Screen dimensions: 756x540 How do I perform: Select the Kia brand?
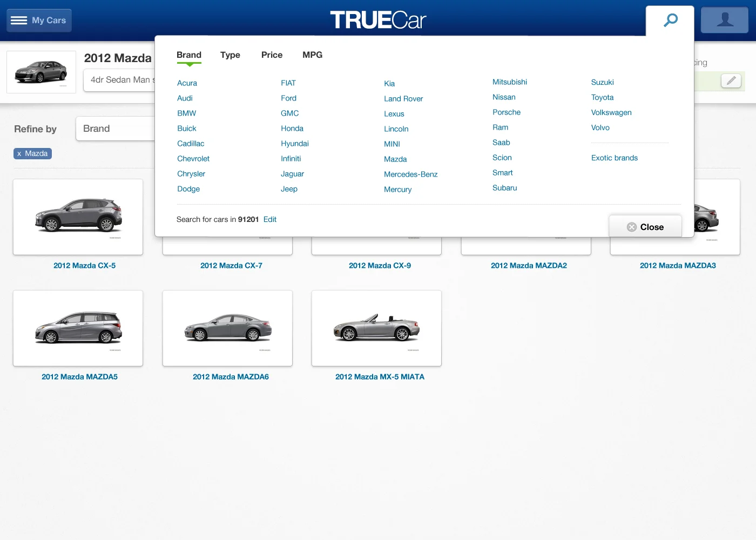point(389,84)
